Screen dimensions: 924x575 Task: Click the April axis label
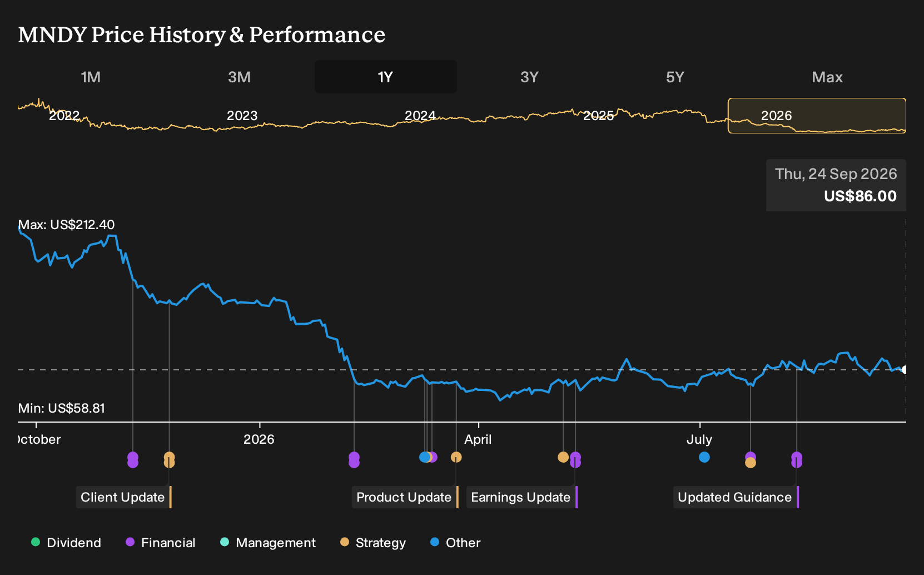tap(478, 439)
